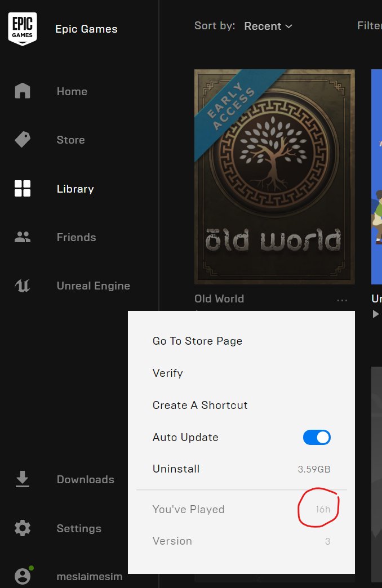Choose Verify from the context menu
Image resolution: width=382 pixels, height=588 pixels.
[168, 373]
